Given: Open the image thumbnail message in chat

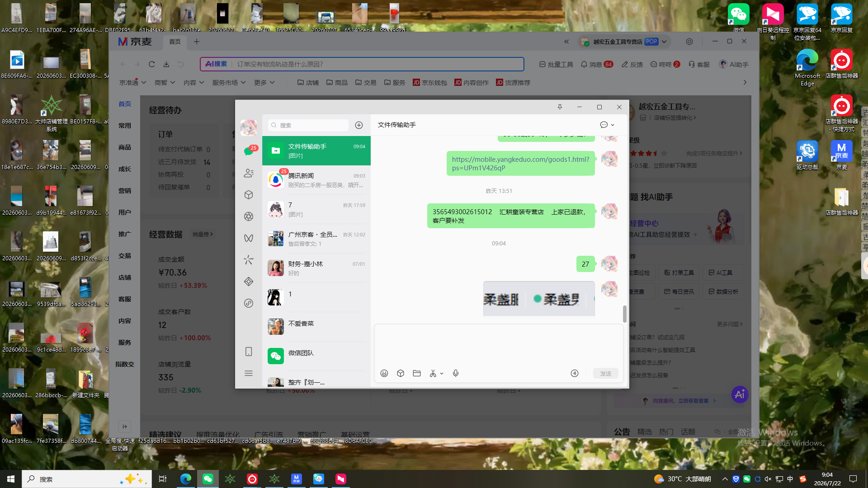Looking at the screenshot, I should [539, 298].
